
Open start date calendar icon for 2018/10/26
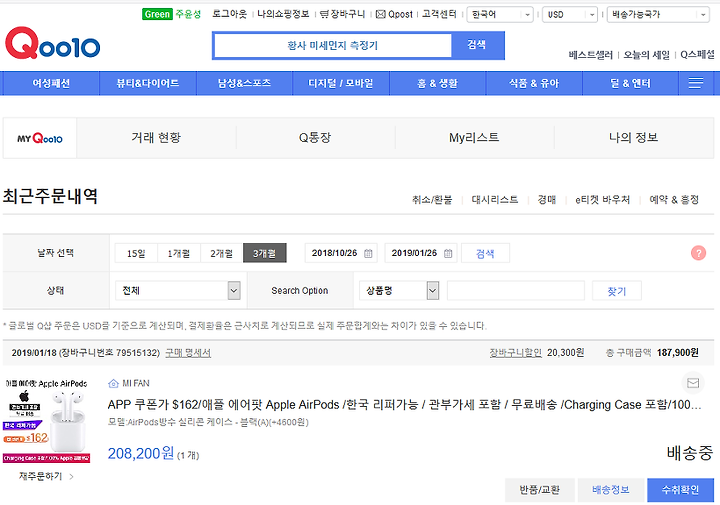pyautogui.click(x=368, y=253)
